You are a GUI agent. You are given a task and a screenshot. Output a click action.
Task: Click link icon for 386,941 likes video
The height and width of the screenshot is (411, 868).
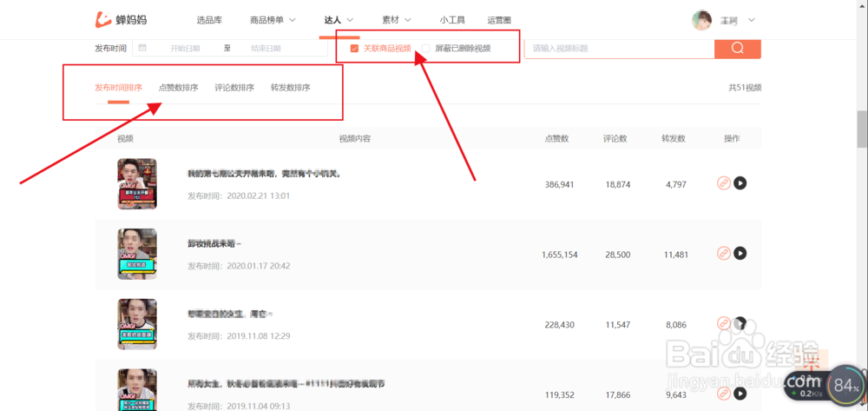click(x=724, y=183)
